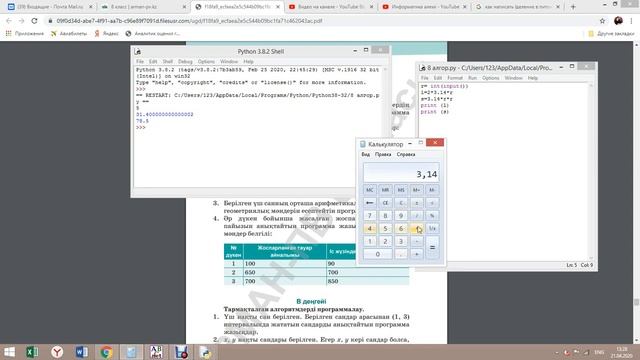Open Shell menu in Python Shell
This screenshot has height=360, width=640.
[x=167, y=62]
